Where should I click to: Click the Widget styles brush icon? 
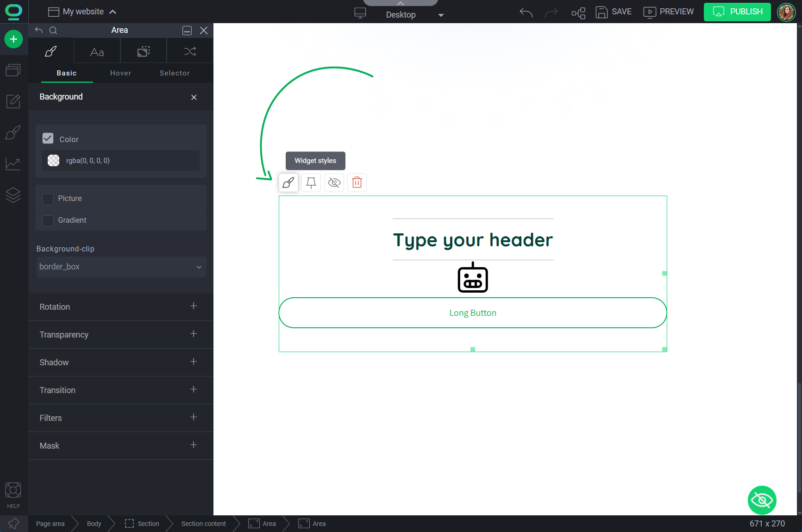(x=288, y=182)
